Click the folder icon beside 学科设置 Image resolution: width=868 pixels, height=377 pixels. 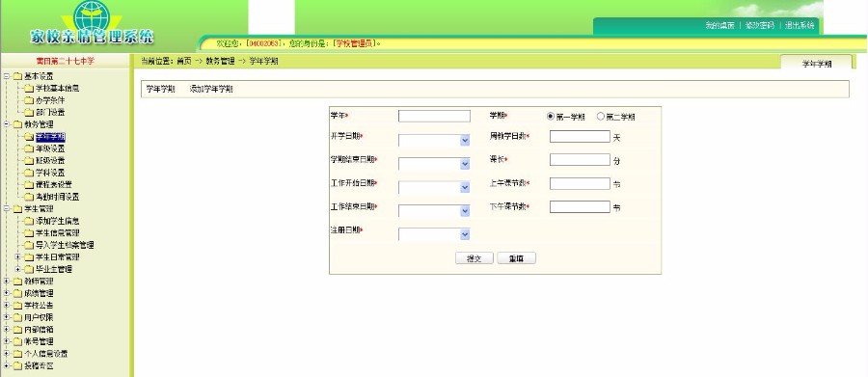coord(29,173)
